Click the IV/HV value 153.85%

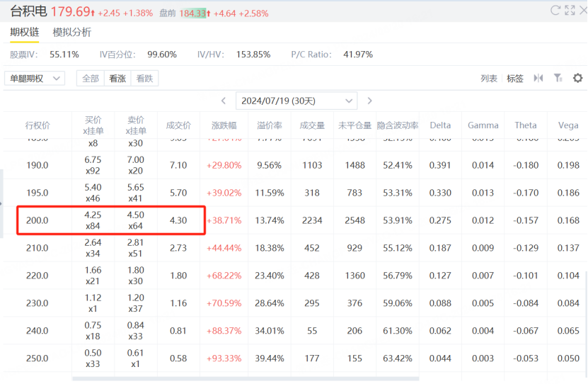coord(253,55)
